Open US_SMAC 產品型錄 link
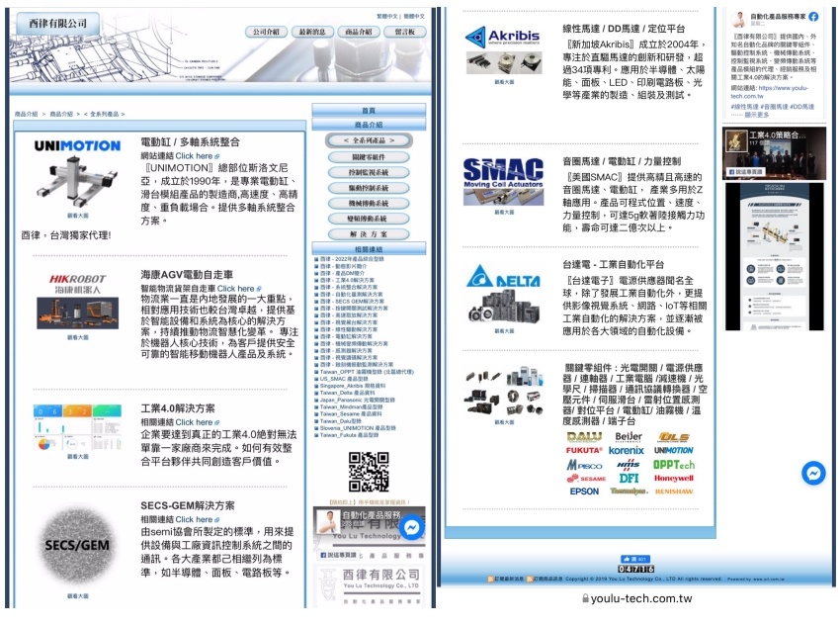Viewport: 840px width, 627px height. 344,379
